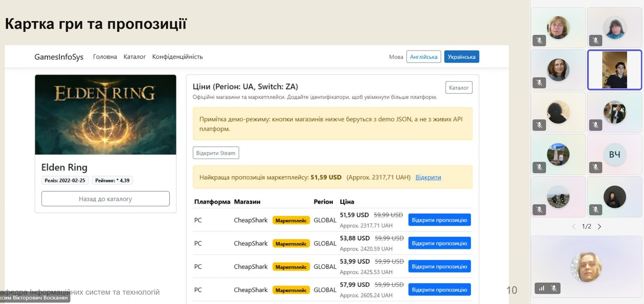This screenshot has height=304, width=644.
Task: Click GLOBAL in the 57,99 USD row
Action: coord(325,290)
